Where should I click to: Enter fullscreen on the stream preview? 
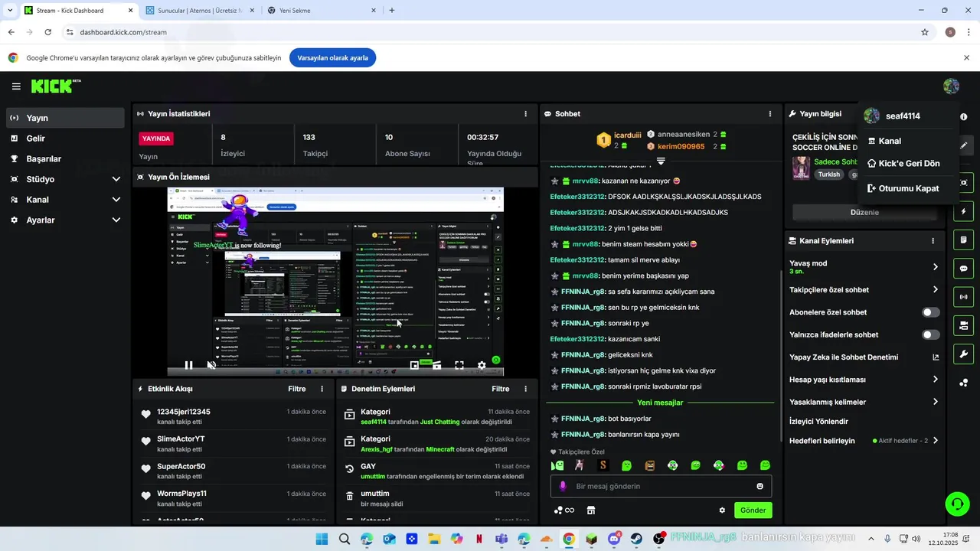459,366
